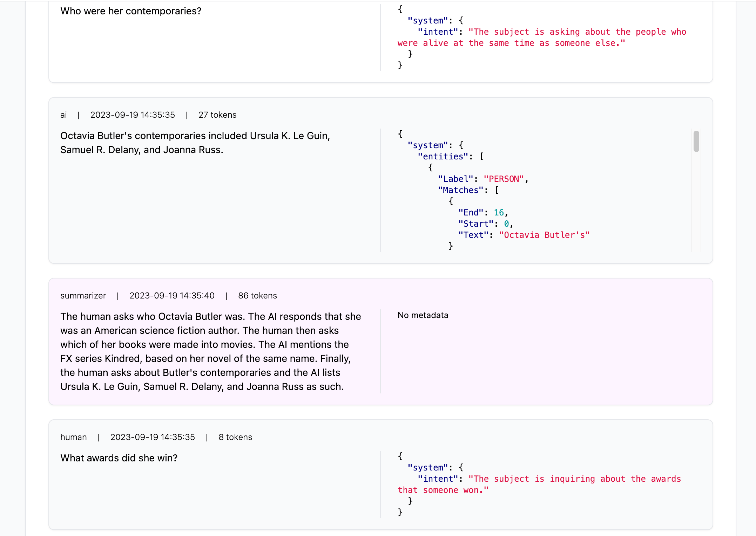Click timestamp 2023-09-19 14:35:40 on summarizer
Viewport: 756px width, 536px height.
click(x=172, y=296)
